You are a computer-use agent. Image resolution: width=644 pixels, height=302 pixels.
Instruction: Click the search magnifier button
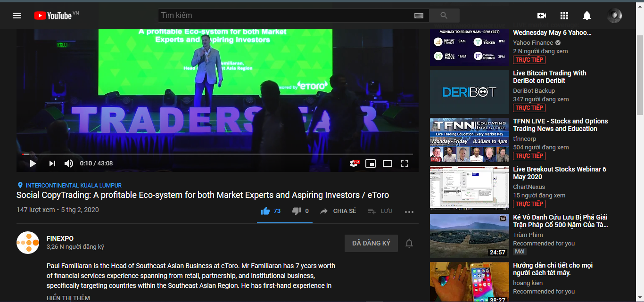tap(444, 16)
